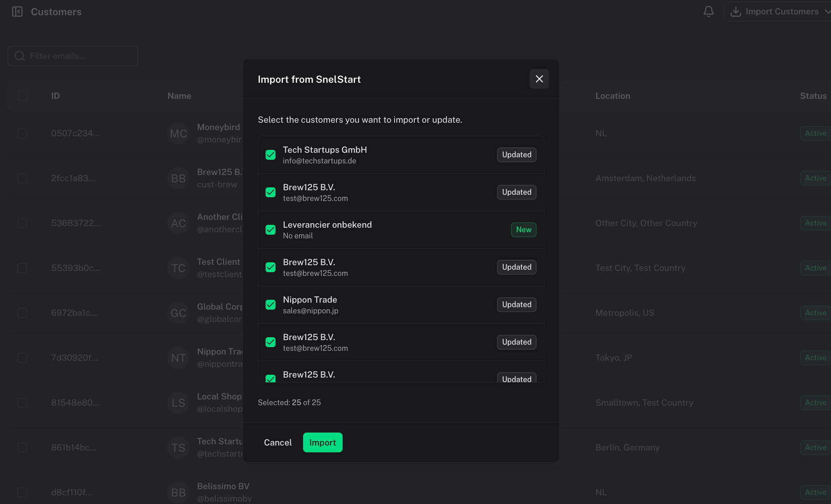Click the AC avatar for Another Client
The height and width of the screenshot is (504, 831).
[x=178, y=223]
